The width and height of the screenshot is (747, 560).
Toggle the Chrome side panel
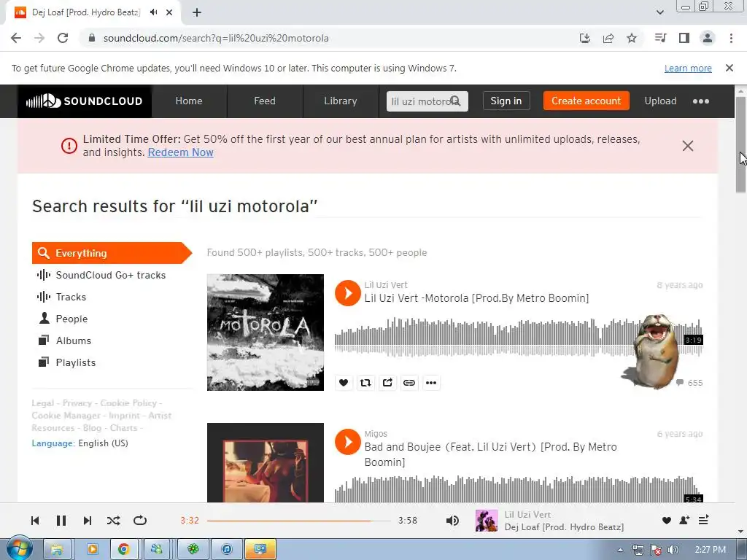click(x=684, y=38)
